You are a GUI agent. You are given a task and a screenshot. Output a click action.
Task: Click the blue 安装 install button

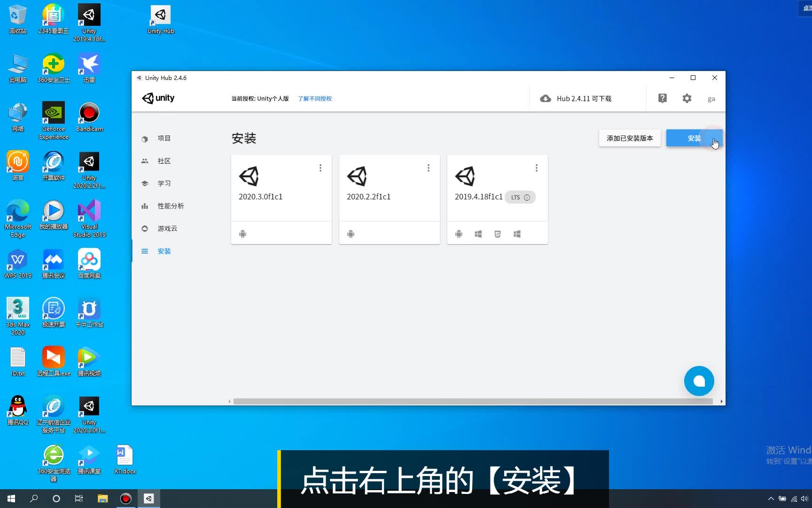695,138
